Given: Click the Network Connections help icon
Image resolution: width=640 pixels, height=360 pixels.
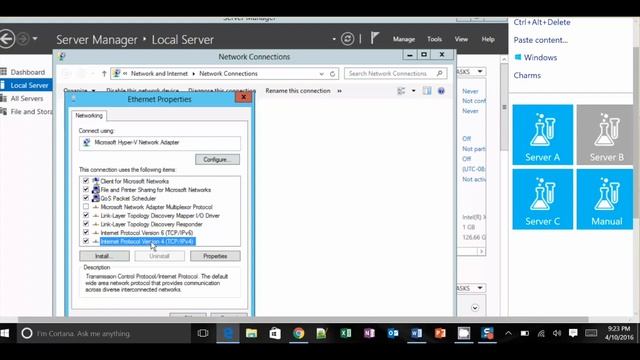Looking at the screenshot, I should click(x=441, y=91).
